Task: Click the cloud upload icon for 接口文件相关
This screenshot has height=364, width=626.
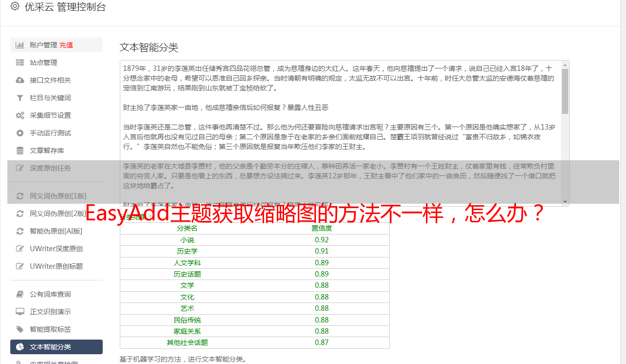Action: pos(20,80)
